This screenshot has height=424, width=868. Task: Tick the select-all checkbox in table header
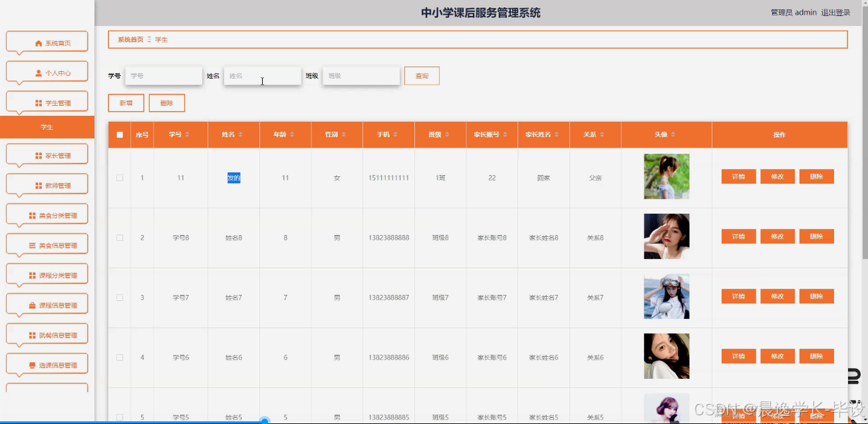120,134
